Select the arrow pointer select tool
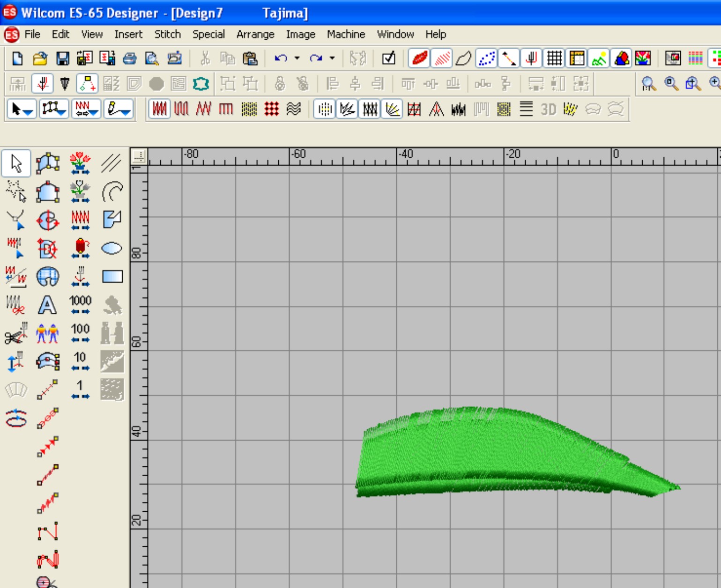This screenshot has width=721, height=588. pos(16,163)
